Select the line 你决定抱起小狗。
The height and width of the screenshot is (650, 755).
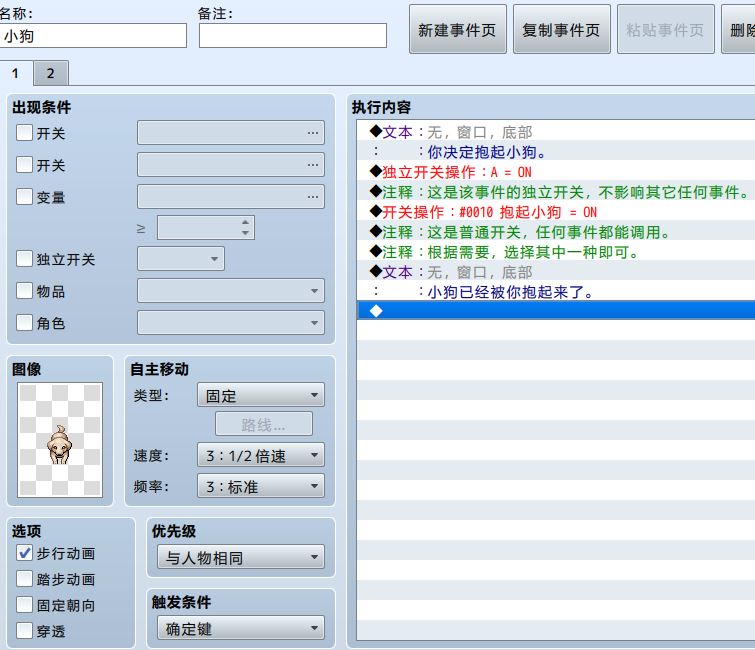[x=556, y=152]
